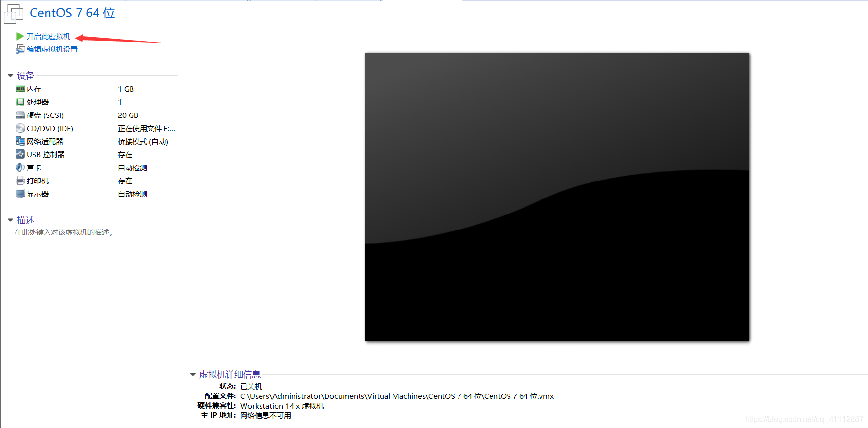Screen dimensions: 868x428
Task: Click the green play icon to power on
Action: point(20,36)
